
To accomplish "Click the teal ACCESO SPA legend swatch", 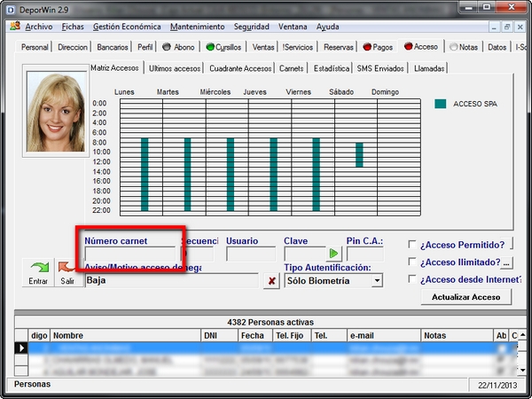I will (440, 104).
